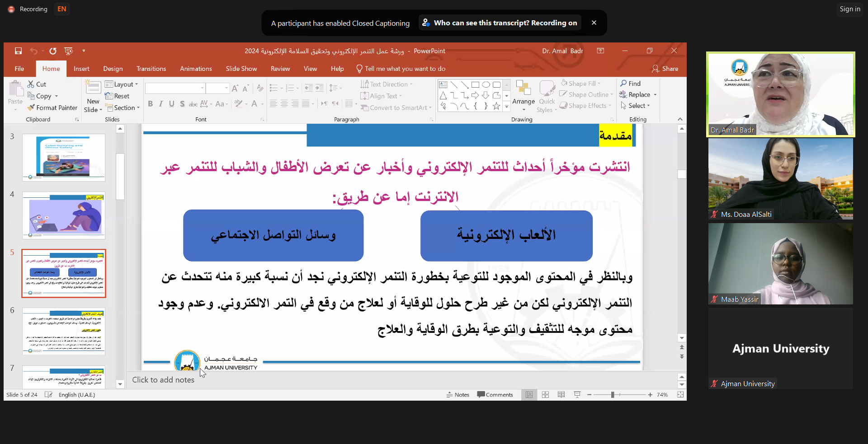This screenshot has width=868, height=444.
Task: Fit slide to current window icon
Action: pos(680,395)
